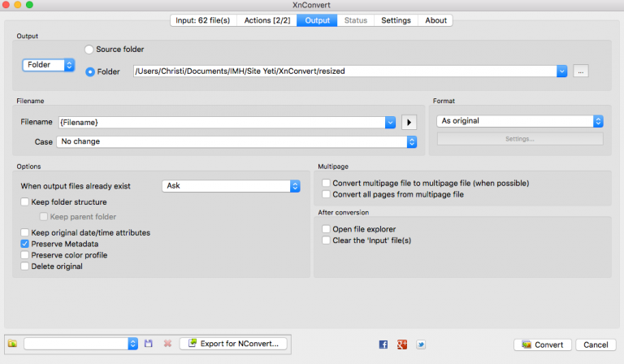The height and width of the screenshot is (364, 624).
Task: Click the red delete script icon
Action: [167, 344]
